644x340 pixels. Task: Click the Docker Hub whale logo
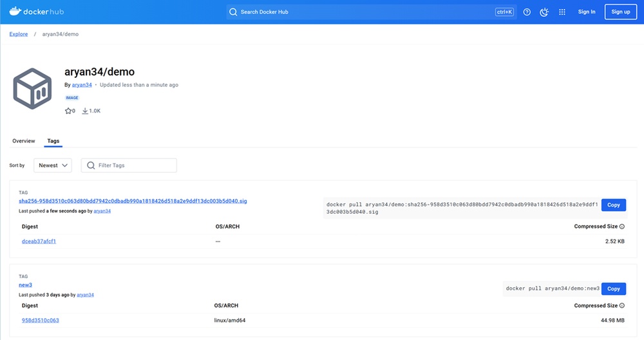click(x=37, y=12)
